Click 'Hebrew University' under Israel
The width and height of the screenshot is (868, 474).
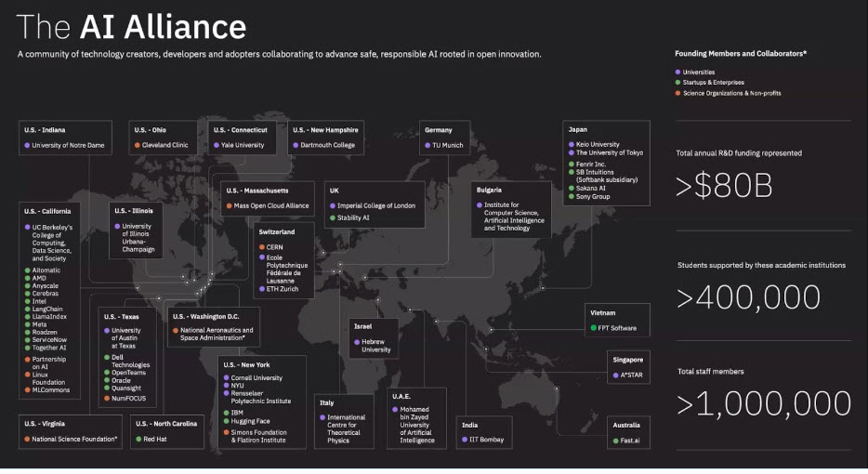coord(376,346)
